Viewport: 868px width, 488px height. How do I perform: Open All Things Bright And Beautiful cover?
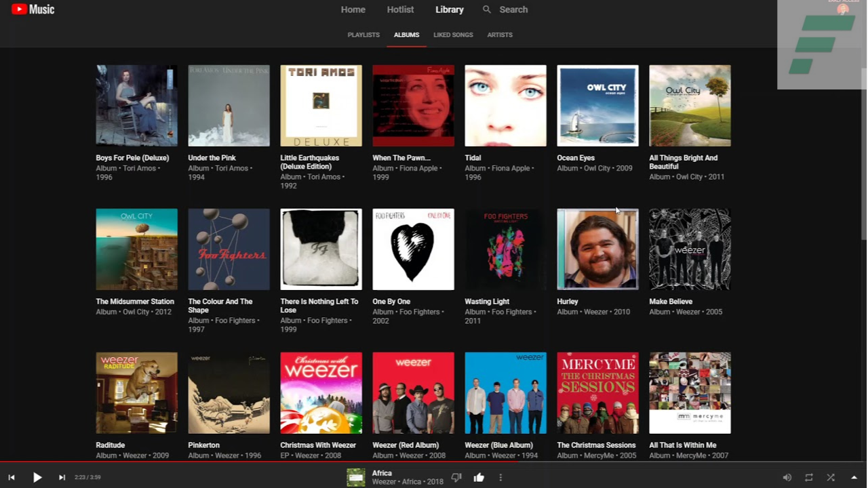click(x=690, y=106)
